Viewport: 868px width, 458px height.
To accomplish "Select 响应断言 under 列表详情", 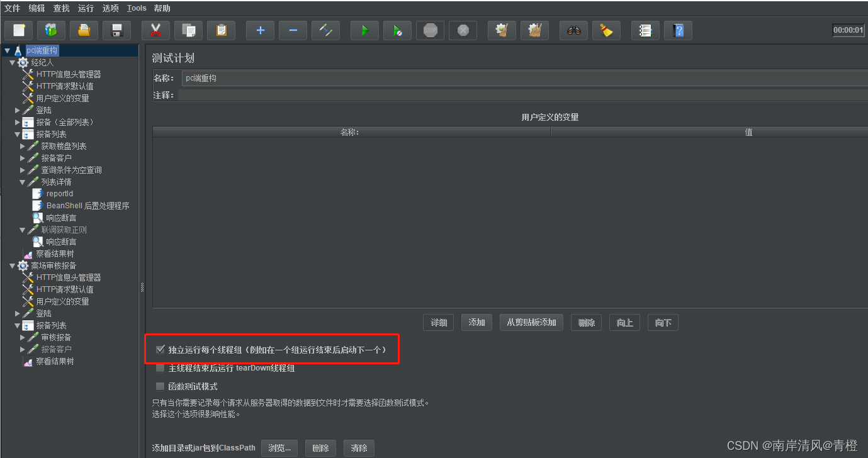I will pos(61,218).
